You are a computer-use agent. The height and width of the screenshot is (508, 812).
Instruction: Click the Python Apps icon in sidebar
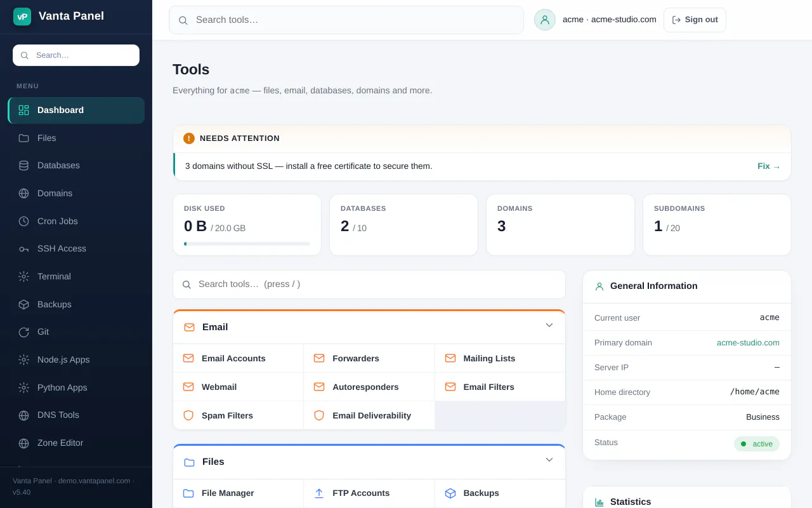[x=23, y=387]
